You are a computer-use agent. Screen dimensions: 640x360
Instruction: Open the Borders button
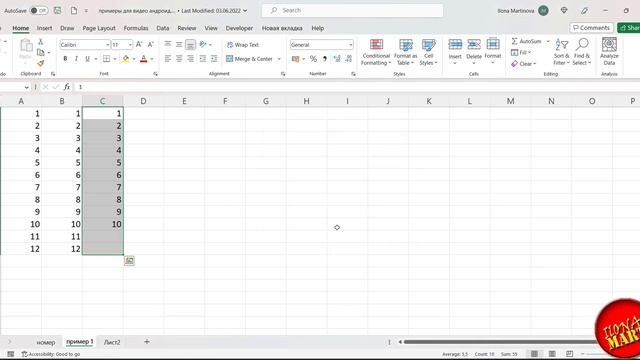[x=107, y=59]
